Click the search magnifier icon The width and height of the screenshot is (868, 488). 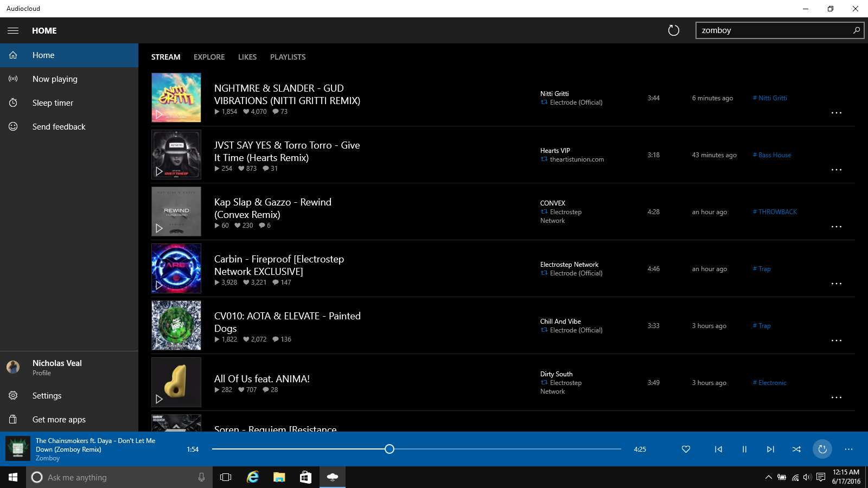click(856, 30)
